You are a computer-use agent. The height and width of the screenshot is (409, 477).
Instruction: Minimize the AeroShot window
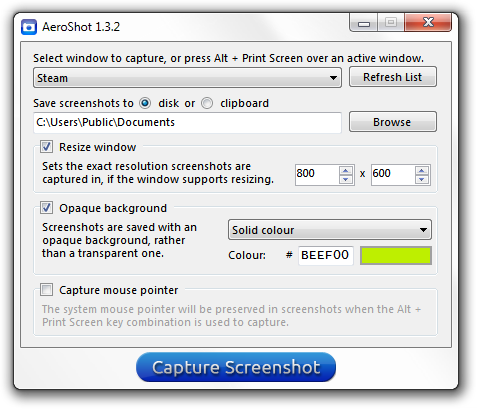tap(364, 23)
